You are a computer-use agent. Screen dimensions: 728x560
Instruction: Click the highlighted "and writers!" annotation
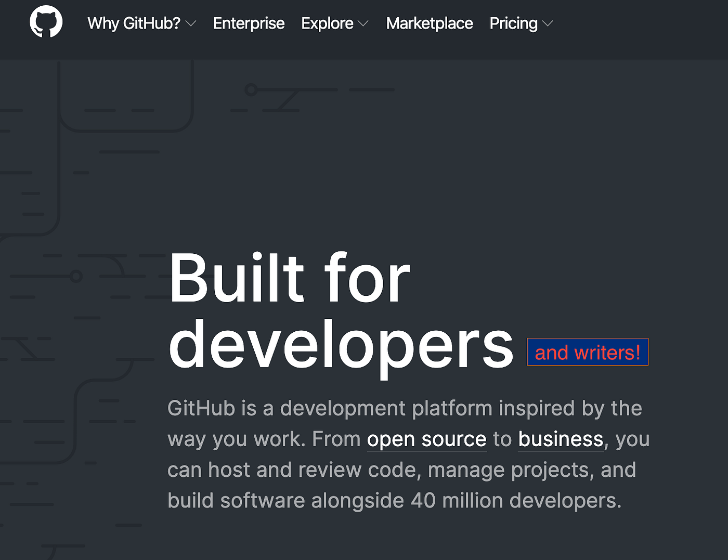(587, 352)
